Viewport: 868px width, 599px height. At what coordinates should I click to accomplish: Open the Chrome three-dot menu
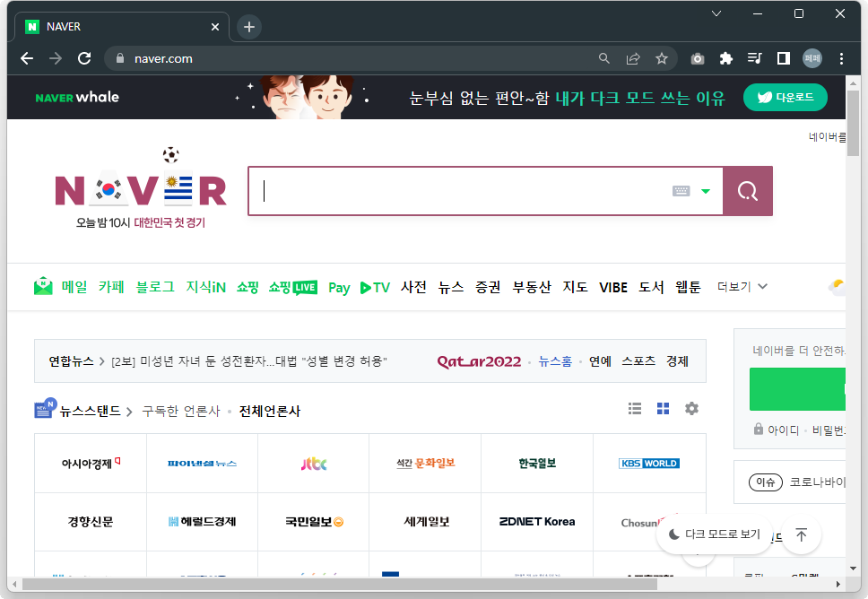pyautogui.click(x=841, y=58)
